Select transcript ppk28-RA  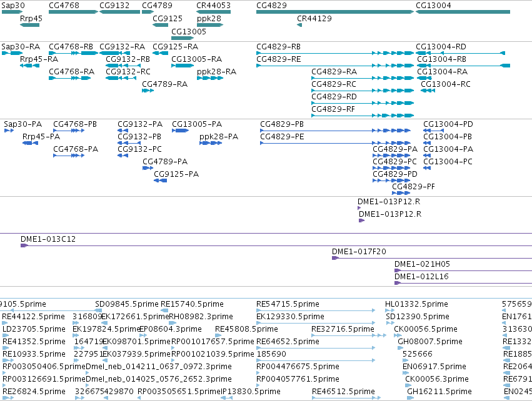click(x=216, y=72)
